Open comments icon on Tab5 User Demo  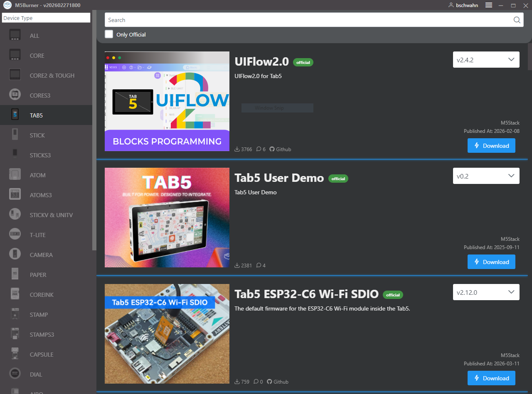pos(259,265)
